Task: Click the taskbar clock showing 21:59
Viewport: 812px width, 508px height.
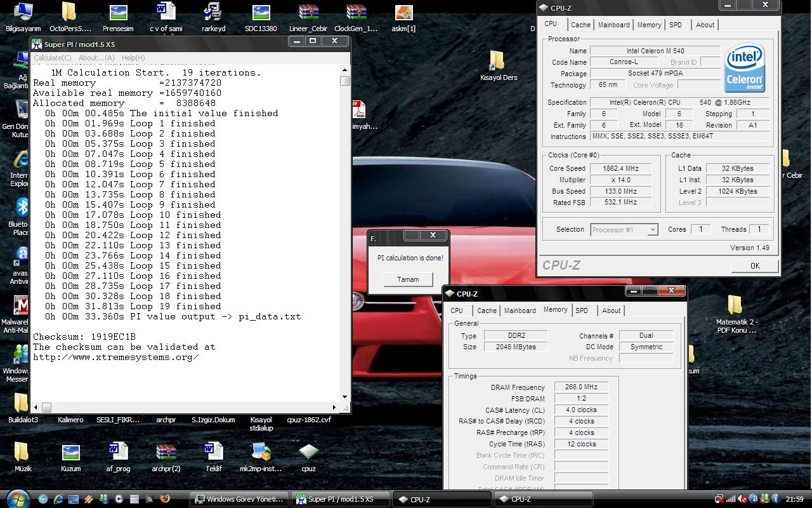Action: [x=794, y=499]
